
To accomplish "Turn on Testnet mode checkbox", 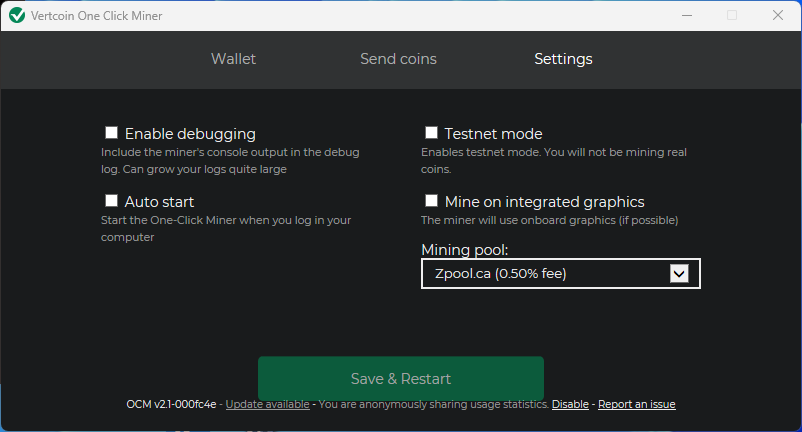I will click(431, 132).
